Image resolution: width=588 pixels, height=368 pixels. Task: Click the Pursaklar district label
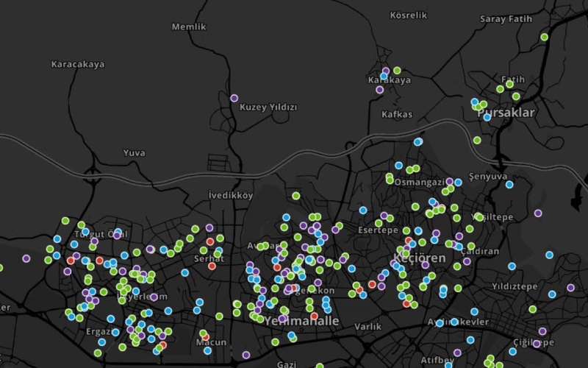click(506, 113)
